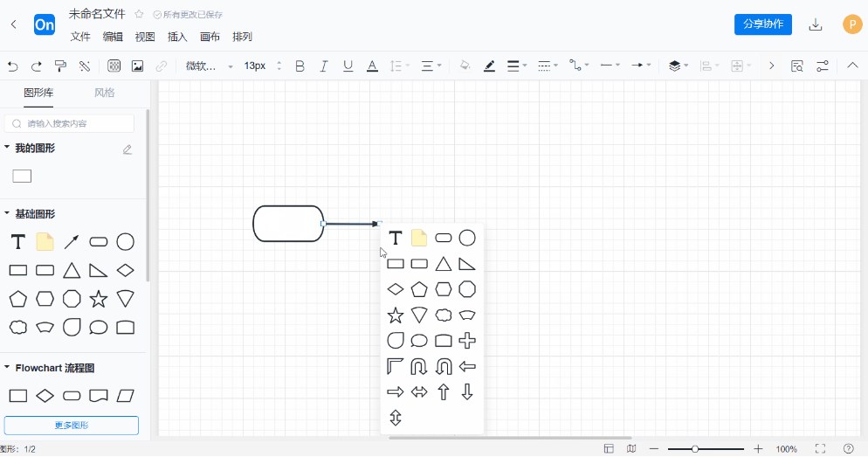Pick the star shape in popup
The width and height of the screenshot is (868, 457).
pyautogui.click(x=396, y=315)
